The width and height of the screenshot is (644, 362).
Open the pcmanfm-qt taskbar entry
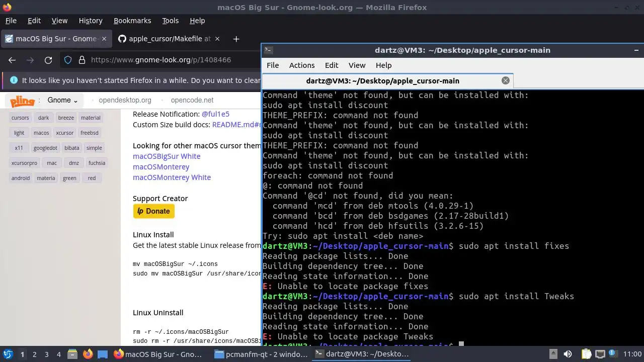[261, 354]
